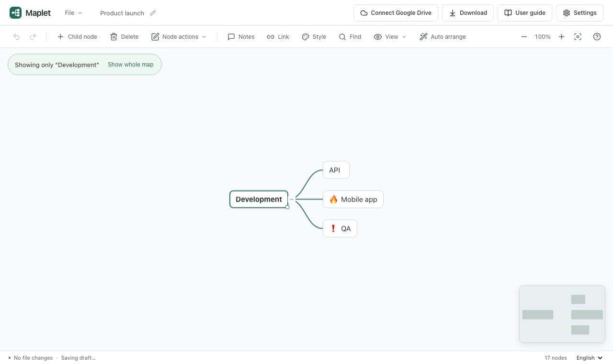This screenshot has height=364, width=613.
Task: Select the API node
Action: tap(336, 170)
